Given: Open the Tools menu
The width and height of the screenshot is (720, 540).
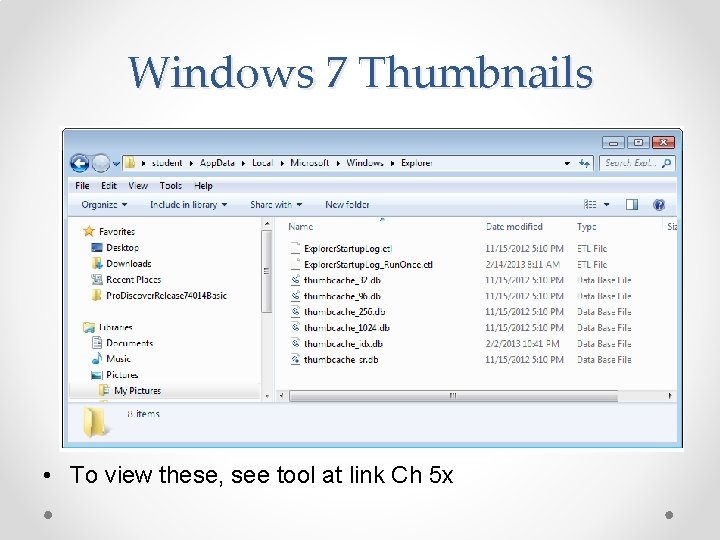Looking at the screenshot, I should point(171,186).
